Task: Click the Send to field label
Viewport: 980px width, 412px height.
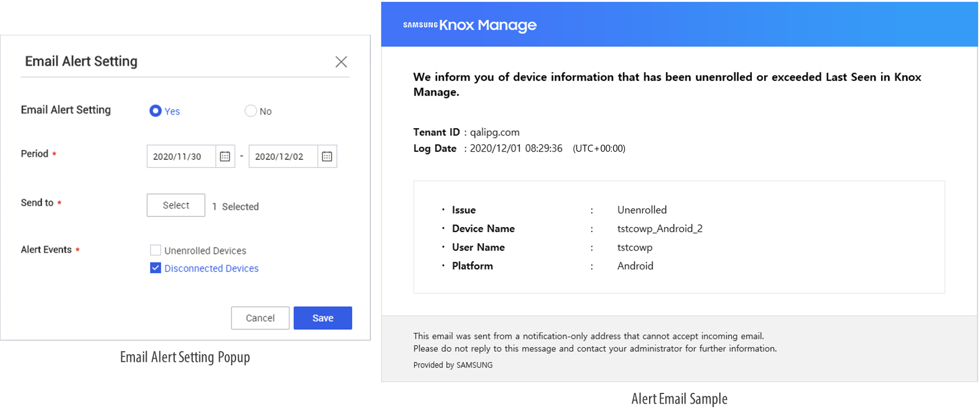Action: pos(37,202)
